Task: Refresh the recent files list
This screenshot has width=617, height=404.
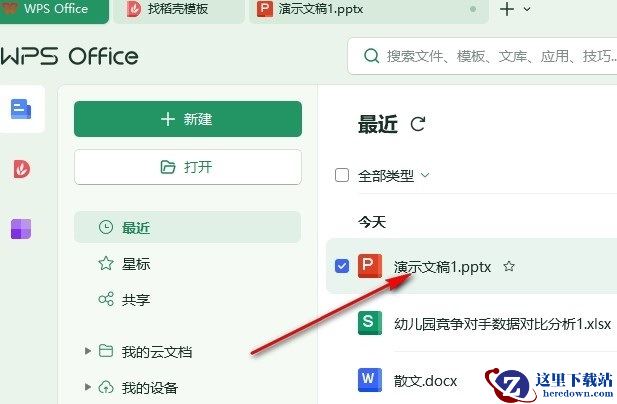Action: click(x=417, y=124)
